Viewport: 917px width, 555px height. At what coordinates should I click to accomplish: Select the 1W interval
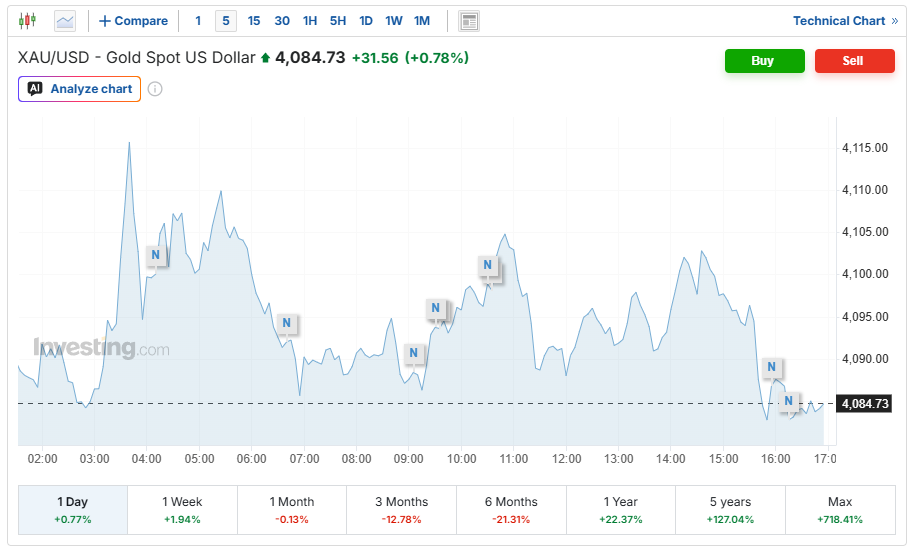(394, 21)
